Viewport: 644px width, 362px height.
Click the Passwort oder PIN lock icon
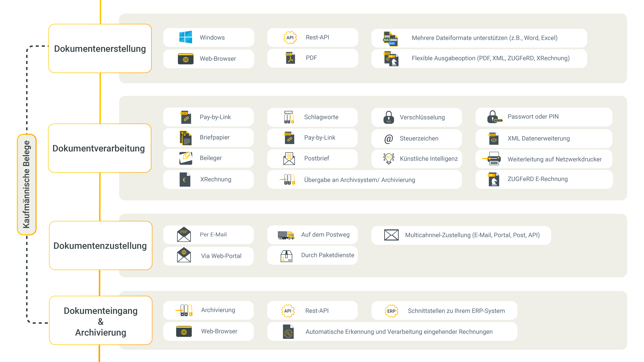(x=495, y=117)
